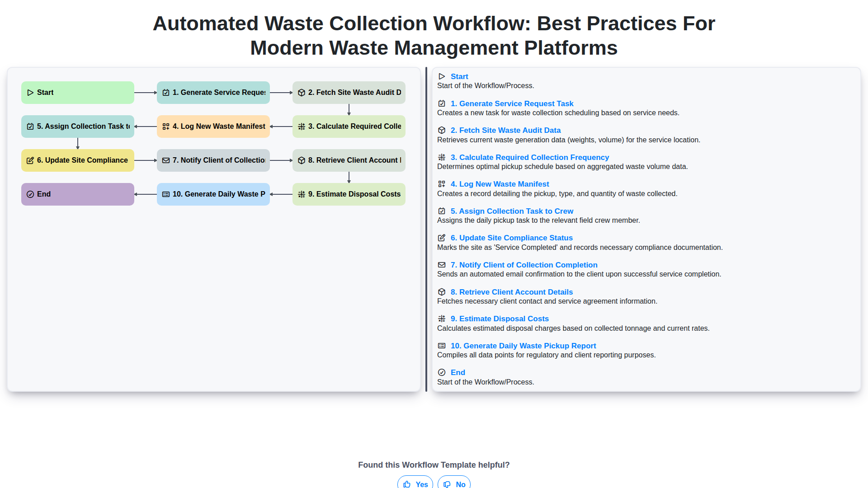This screenshot has width=868, height=488.
Task: Click the package icon beside Retrieve Client Account Details
Action: point(442,292)
